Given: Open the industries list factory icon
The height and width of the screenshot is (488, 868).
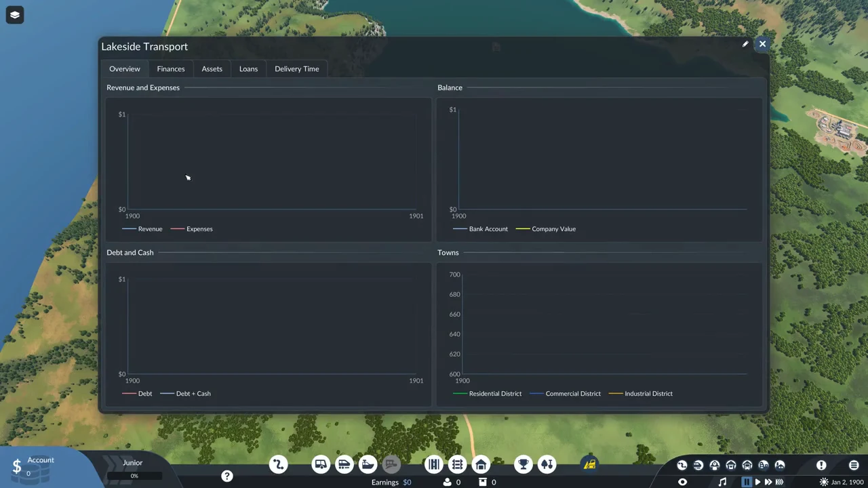Looking at the screenshot, I should click(x=780, y=465).
